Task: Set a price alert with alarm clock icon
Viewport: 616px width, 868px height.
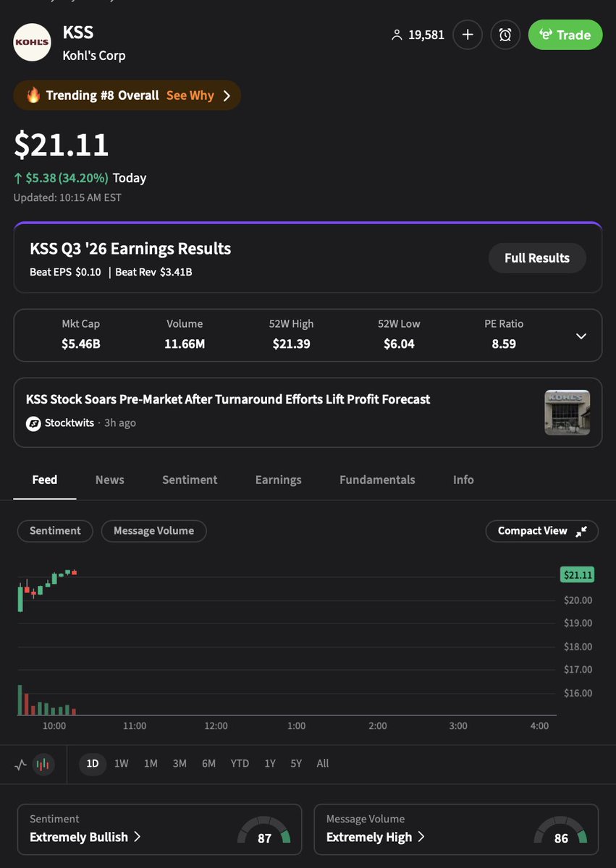Action: click(505, 35)
